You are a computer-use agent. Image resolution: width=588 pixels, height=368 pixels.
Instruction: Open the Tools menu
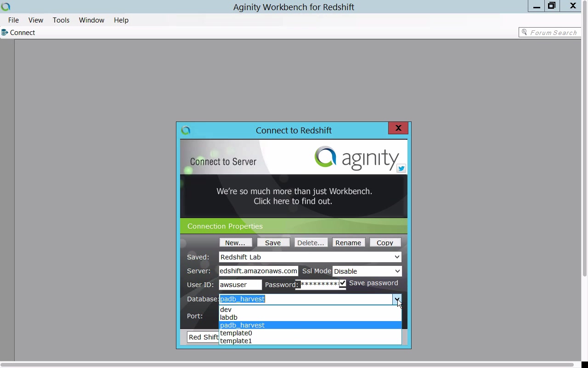61,20
